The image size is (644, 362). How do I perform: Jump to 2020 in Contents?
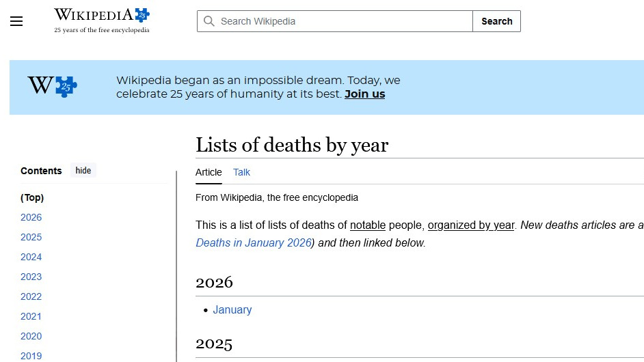tap(31, 336)
